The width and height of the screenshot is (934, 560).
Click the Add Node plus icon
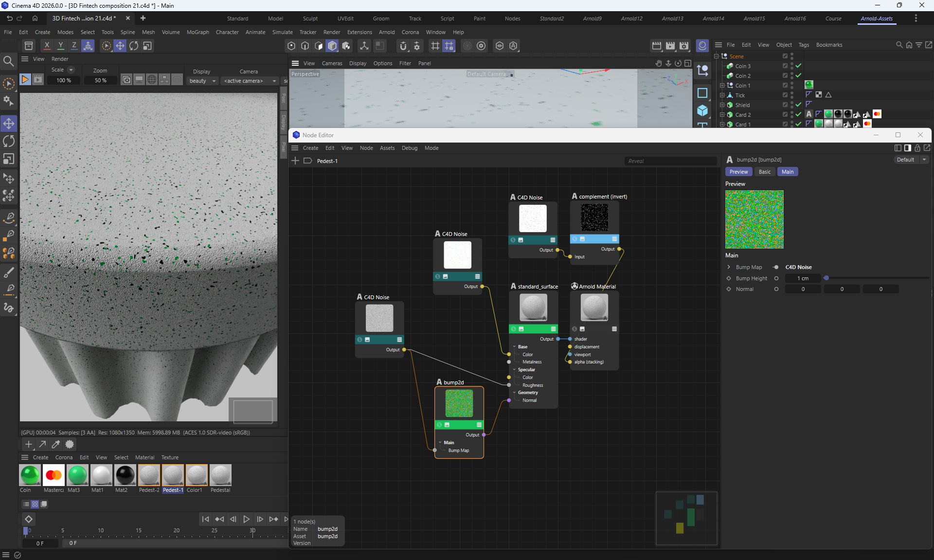click(x=295, y=161)
